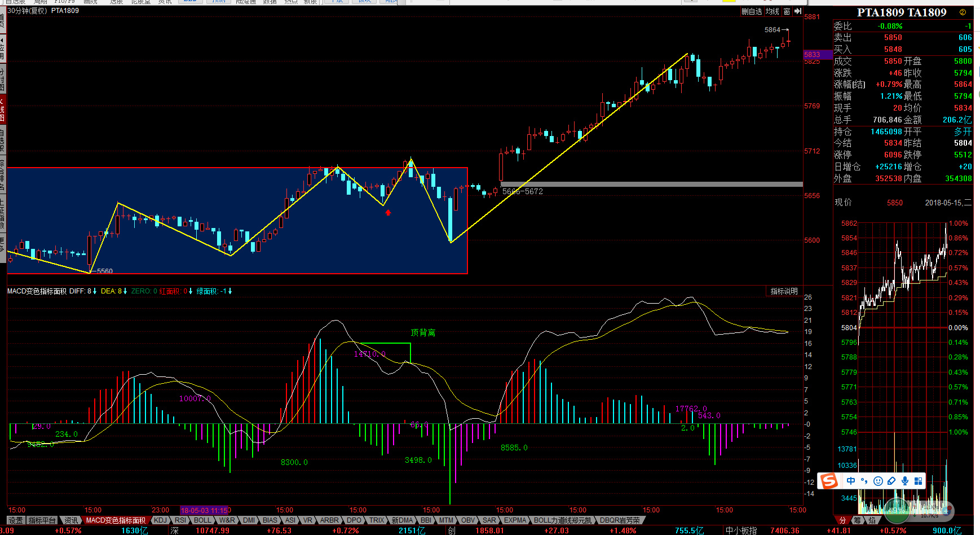The width and height of the screenshot is (980, 535).
Task: Click the yellow circled 2 icon beside TA1809
Action: [963, 12]
